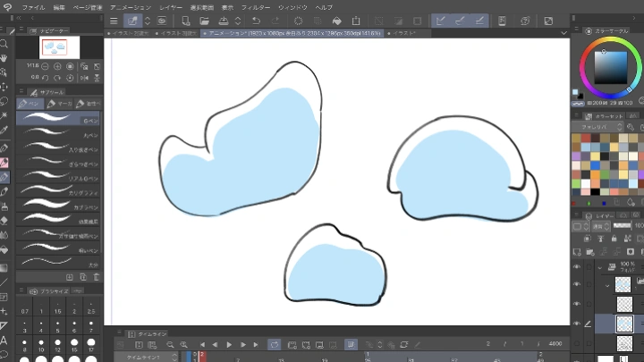Image resolution: width=644 pixels, height=362 pixels.
Task: Click the Fill bucket icon in command bar
Action: click(337, 21)
